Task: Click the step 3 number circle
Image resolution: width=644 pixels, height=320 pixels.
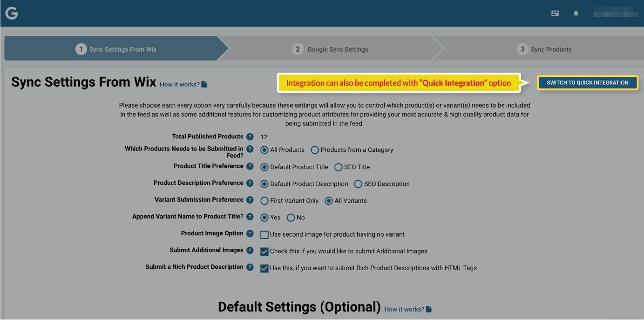Action: [x=522, y=49]
